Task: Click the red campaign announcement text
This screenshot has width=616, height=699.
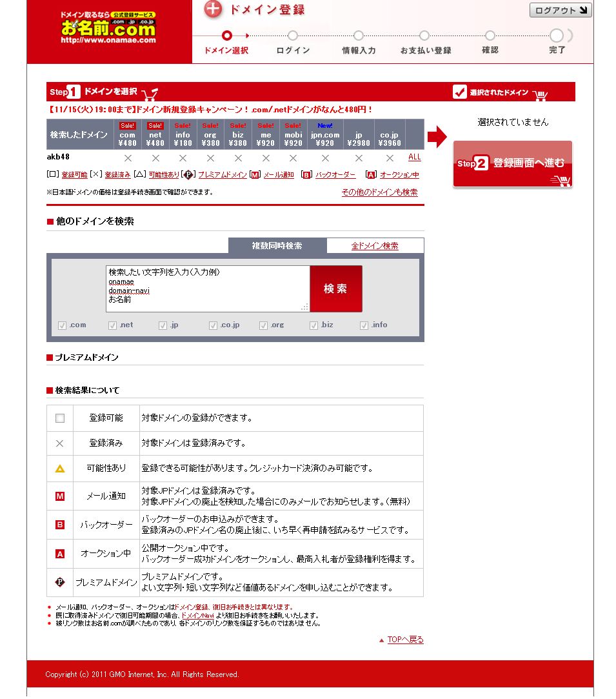Action: 210,110
